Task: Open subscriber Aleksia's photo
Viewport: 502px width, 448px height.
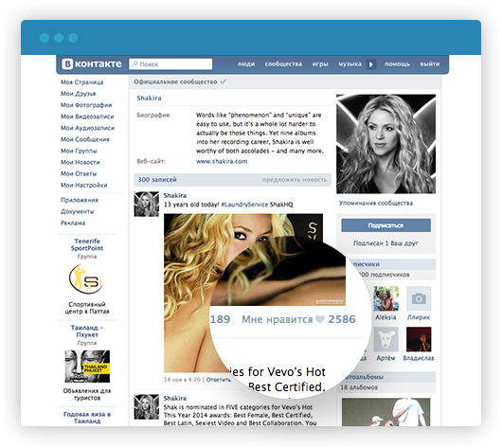Action: pos(385,298)
